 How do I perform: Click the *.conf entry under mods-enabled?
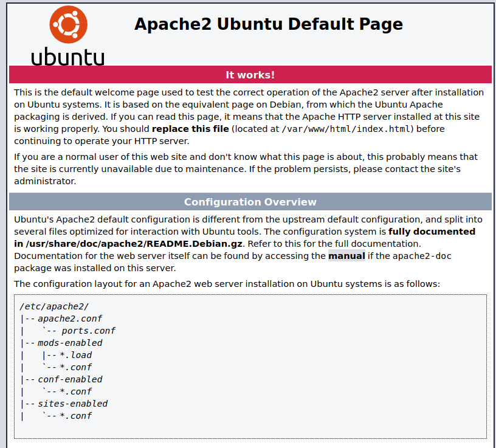pos(76,367)
